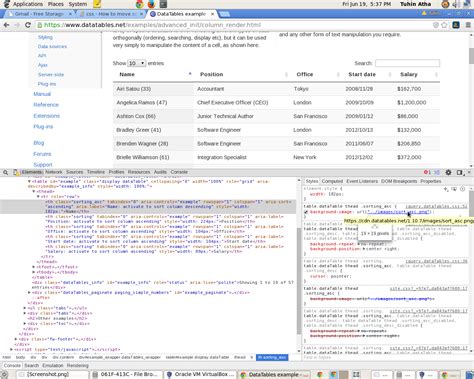
Task: Toggle element state icon in Styles pane
Action: 454,189
